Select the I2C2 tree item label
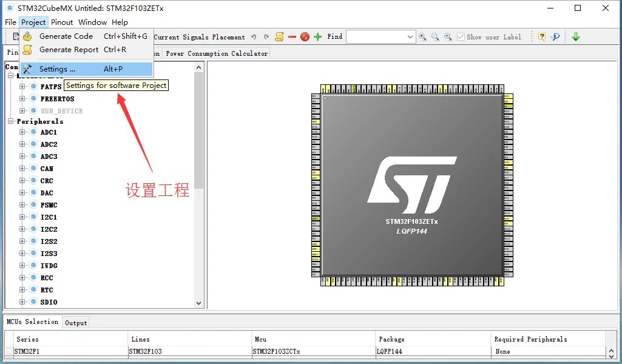This screenshot has height=364, width=622. (49, 229)
